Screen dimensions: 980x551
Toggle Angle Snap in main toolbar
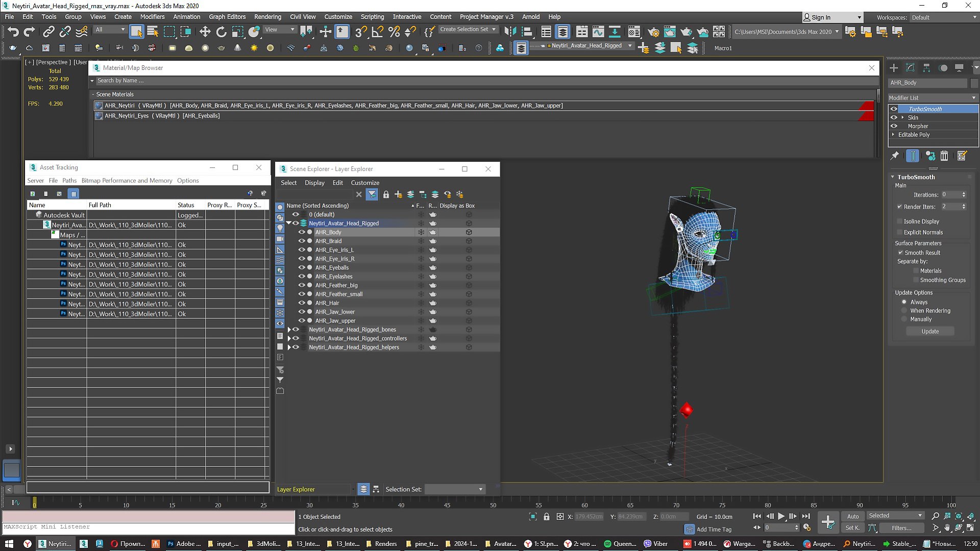377,32
